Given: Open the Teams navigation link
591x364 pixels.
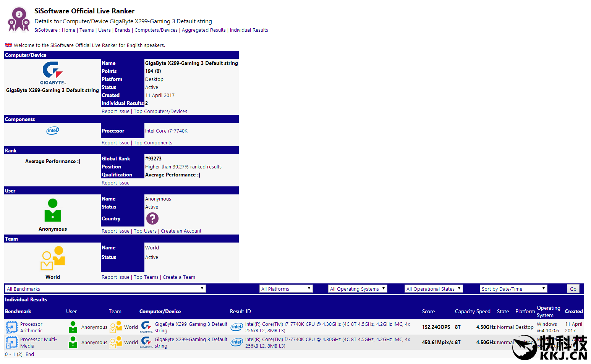Looking at the screenshot, I should (87, 30).
